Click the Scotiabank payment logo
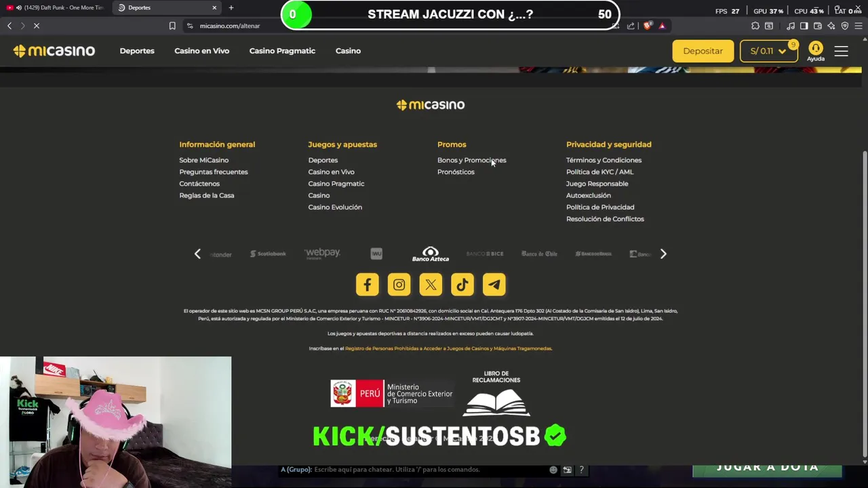This screenshot has width=868, height=488. [x=268, y=253]
